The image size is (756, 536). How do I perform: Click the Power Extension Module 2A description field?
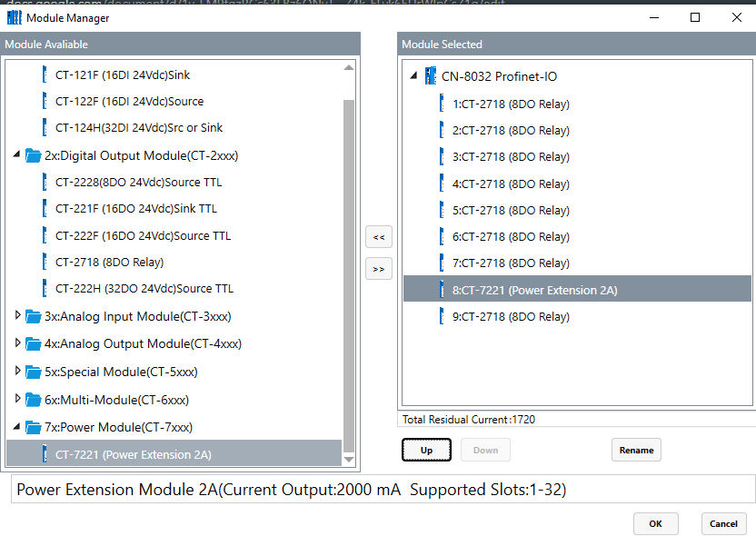pos(383,490)
